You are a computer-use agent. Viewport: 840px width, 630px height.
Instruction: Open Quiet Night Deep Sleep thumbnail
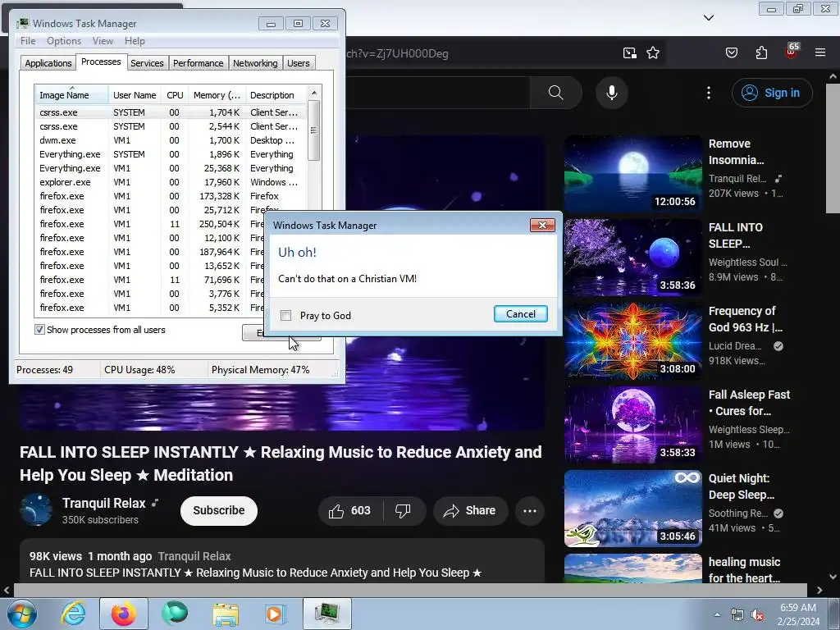pyautogui.click(x=632, y=509)
